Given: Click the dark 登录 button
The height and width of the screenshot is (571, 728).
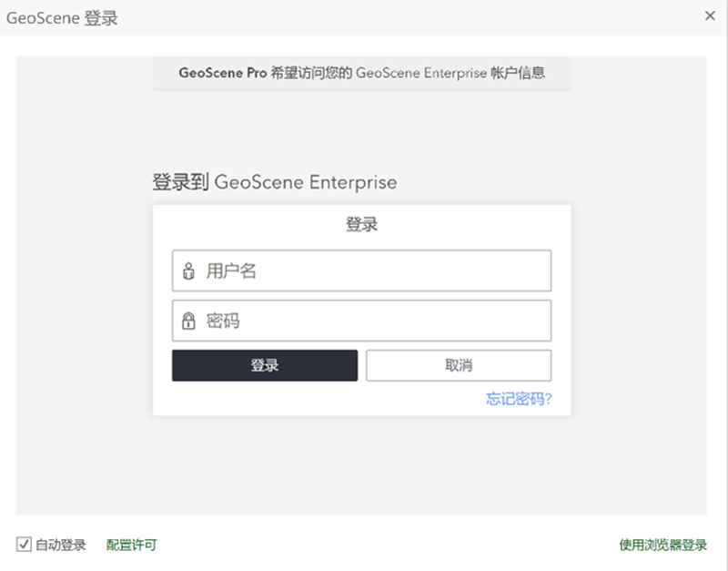Looking at the screenshot, I should (265, 366).
